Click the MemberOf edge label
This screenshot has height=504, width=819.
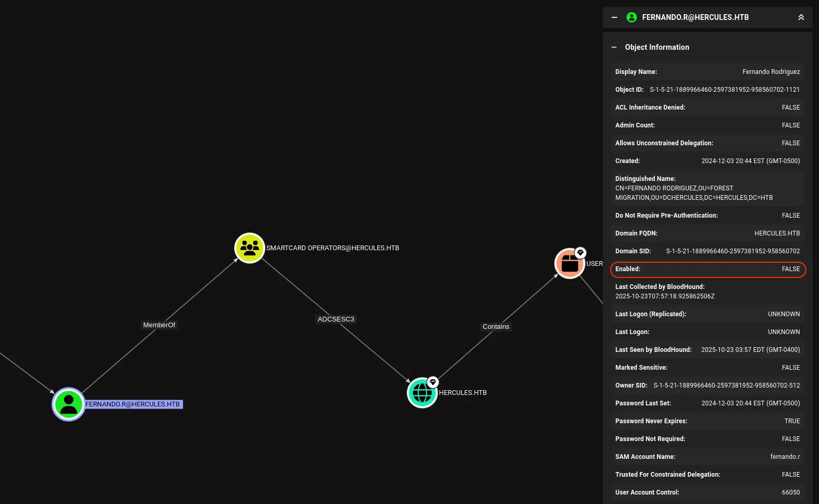tap(159, 325)
